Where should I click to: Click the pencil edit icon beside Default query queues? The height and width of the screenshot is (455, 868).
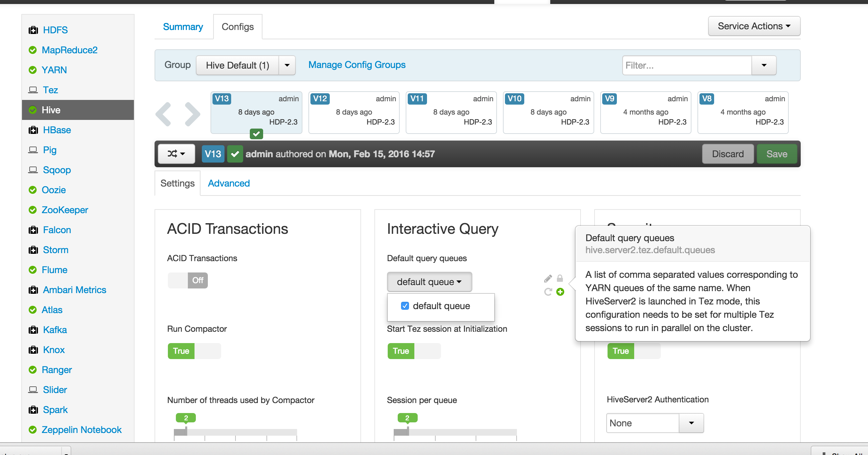point(548,278)
